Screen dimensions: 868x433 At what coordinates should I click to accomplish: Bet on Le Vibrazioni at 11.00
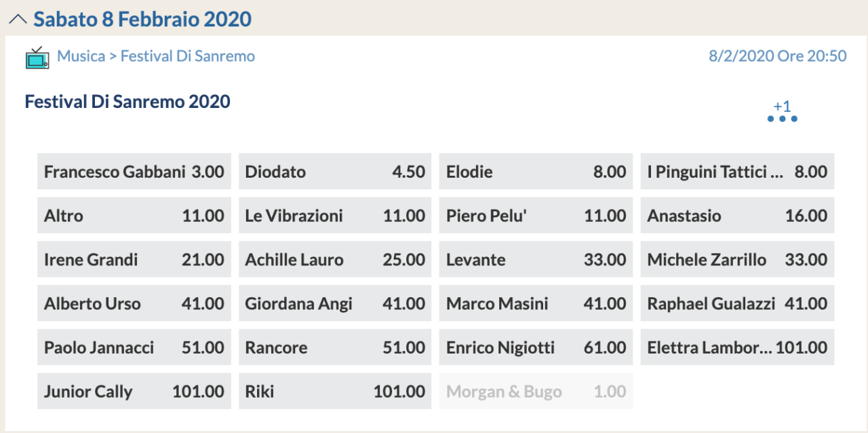tap(335, 215)
